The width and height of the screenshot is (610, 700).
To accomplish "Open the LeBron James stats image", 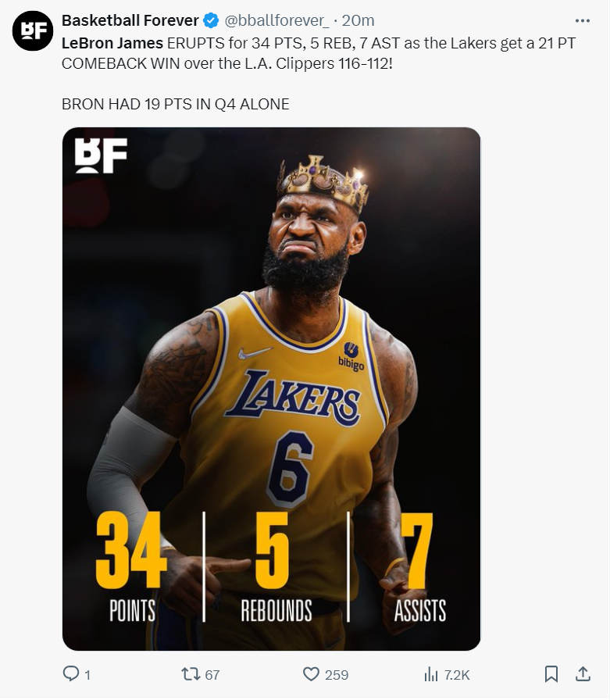I will coord(271,389).
